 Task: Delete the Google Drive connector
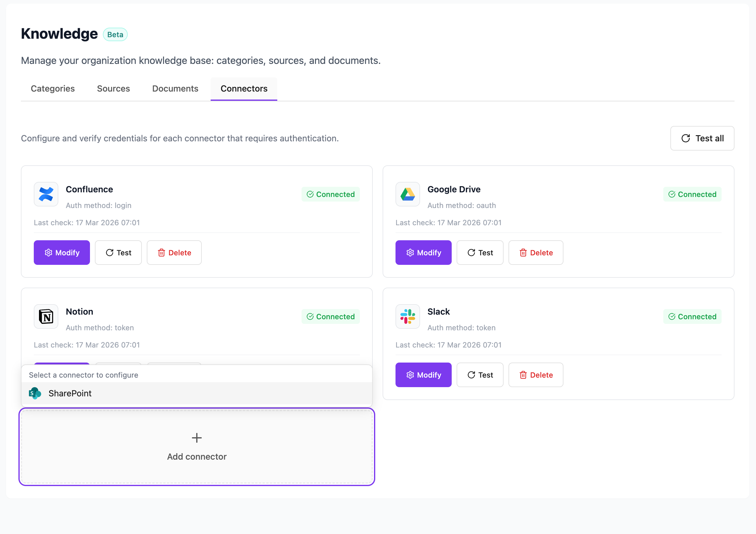coord(536,253)
